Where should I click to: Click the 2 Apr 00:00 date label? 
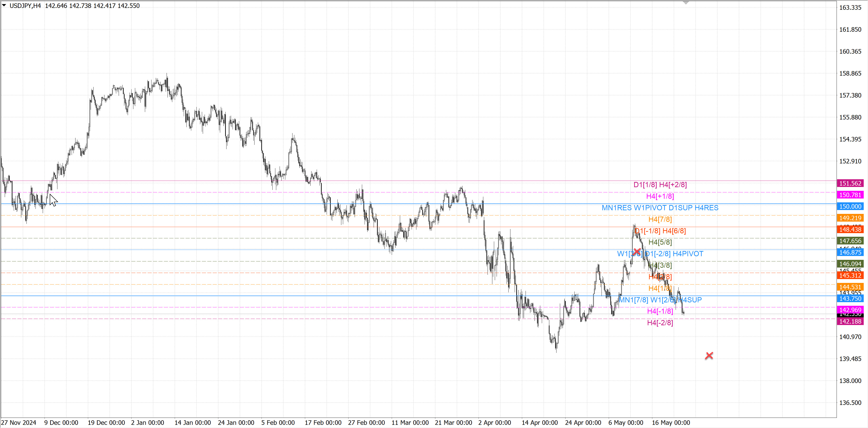click(x=494, y=423)
